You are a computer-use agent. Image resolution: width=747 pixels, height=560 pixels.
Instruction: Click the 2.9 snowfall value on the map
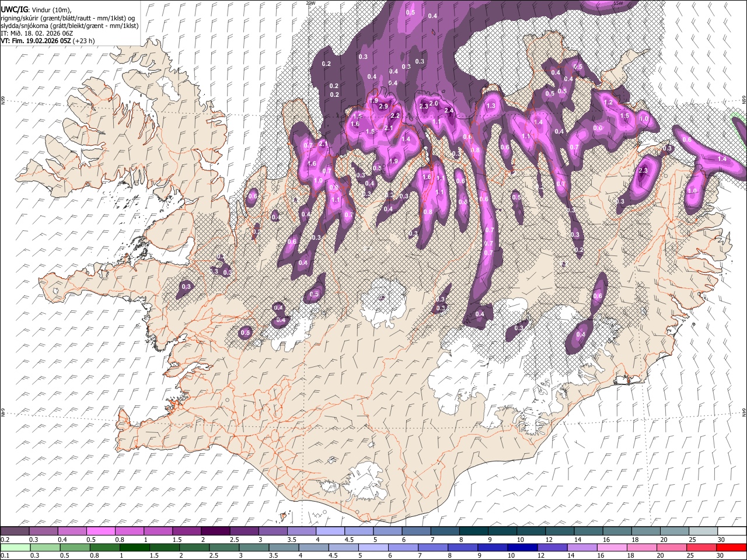[x=383, y=107]
